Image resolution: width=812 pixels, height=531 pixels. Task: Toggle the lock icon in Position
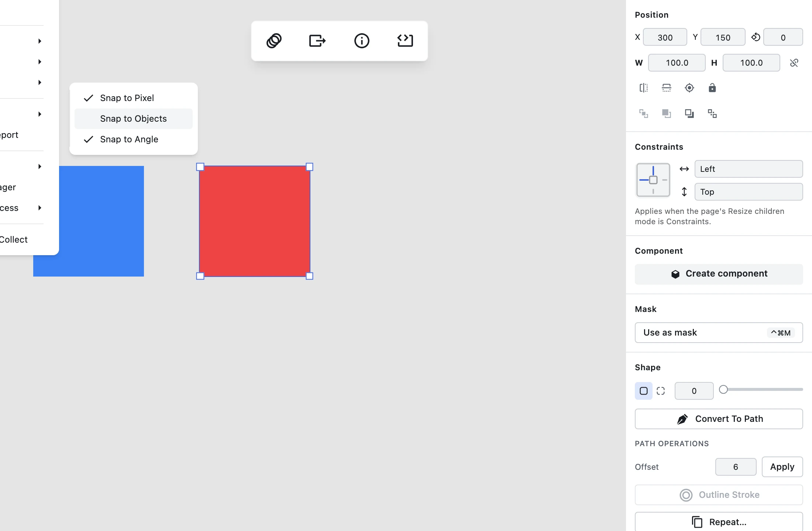pos(712,88)
